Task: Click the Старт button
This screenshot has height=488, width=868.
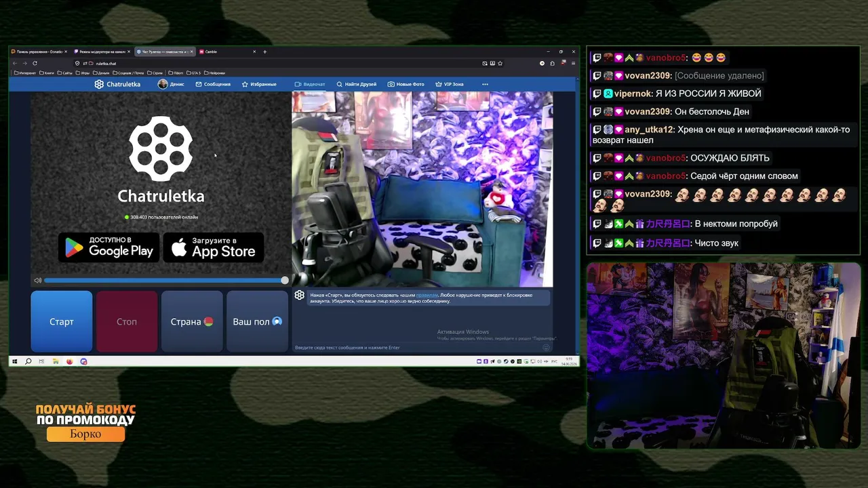Action: pos(62,321)
